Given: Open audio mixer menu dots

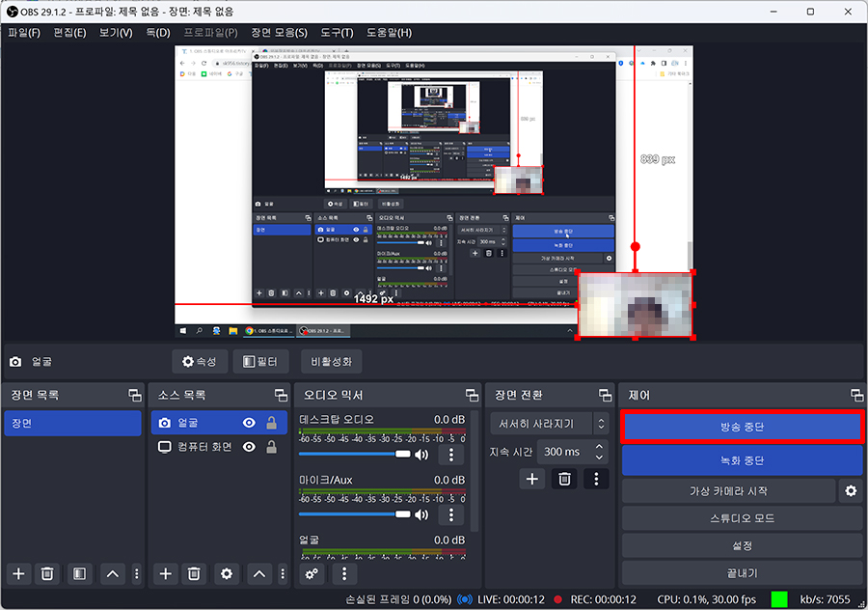Looking at the screenshot, I should coord(344,574).
